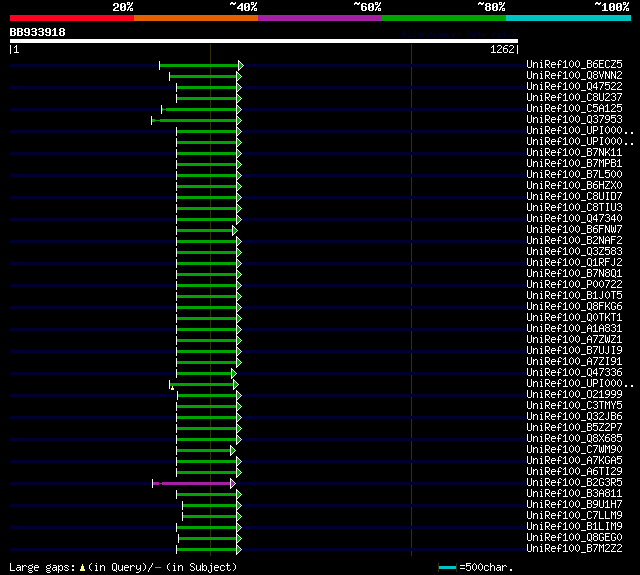Select the UniRef100_B6HZX0 label

574,185
